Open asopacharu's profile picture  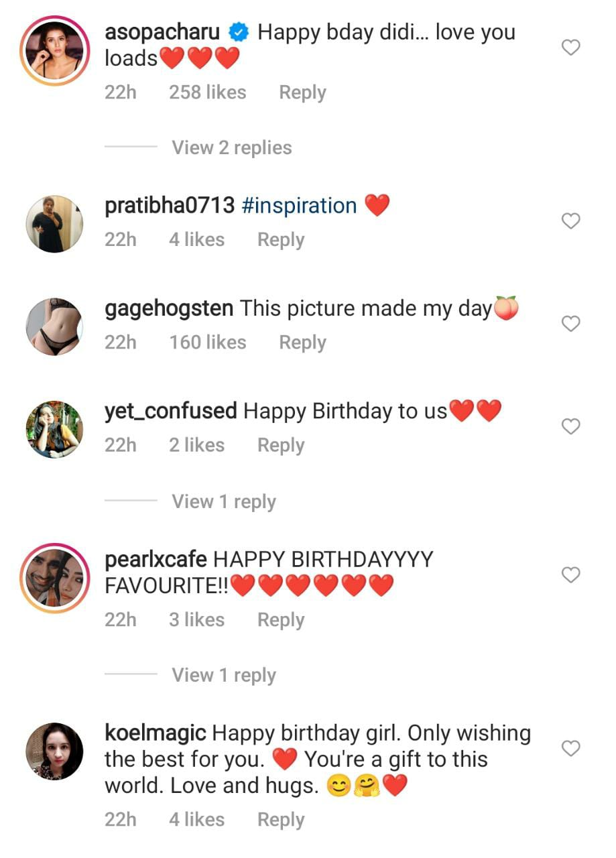click(x=54, y=51)
